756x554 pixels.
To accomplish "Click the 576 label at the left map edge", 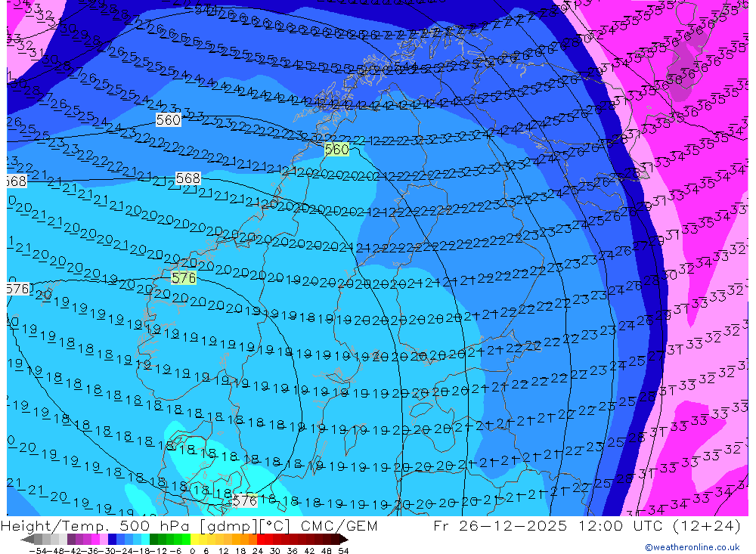I will [x=18, y=289].
